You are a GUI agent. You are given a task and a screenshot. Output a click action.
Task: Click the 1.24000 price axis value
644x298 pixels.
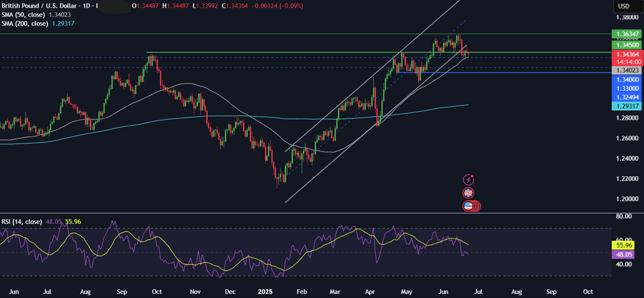pyautogui.click(x=627, y=158)
